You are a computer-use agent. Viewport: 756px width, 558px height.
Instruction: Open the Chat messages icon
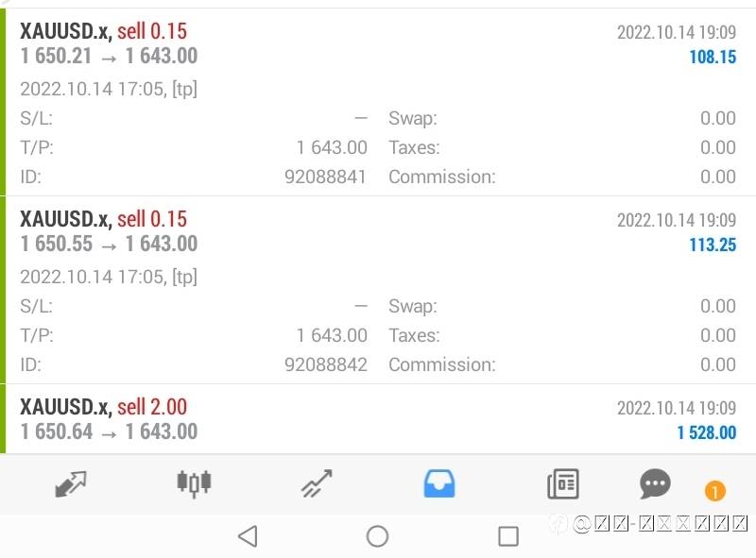pyautogui.click(x=655, y=484)
